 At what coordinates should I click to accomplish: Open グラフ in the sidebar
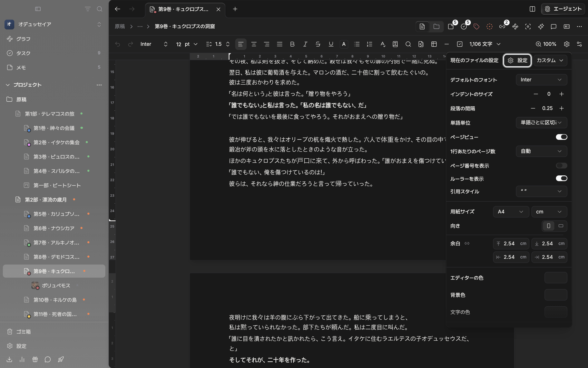[x=54, y=39]
